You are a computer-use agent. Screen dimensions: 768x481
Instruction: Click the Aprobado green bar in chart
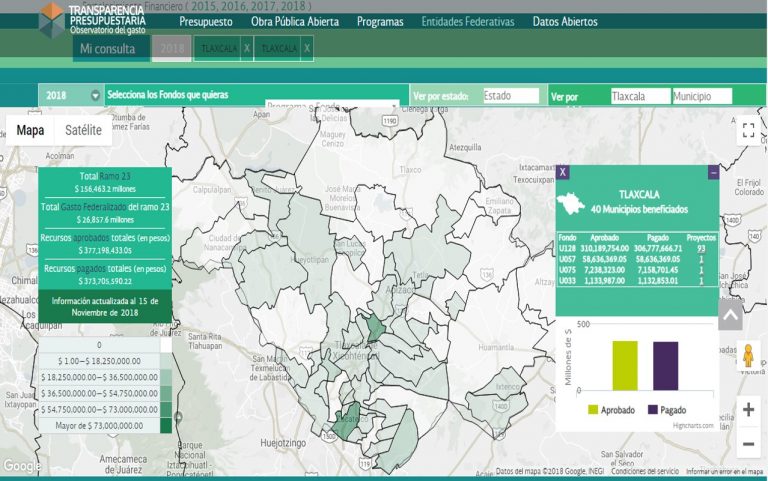click(x=625, y=365)
